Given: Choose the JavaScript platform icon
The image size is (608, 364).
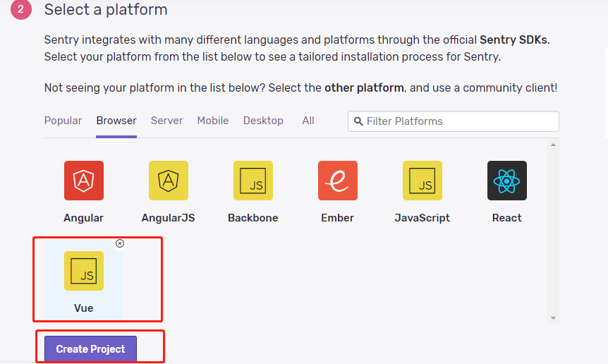Looking at the screenshot, I should coord(422,181).
